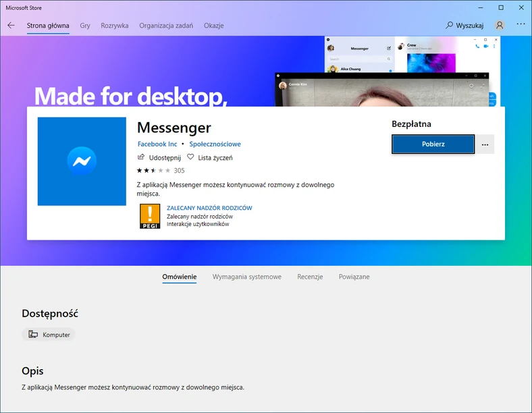Click the Udostępnij share icon
The height and width of the screenshot is (413, 532).
tap(141, 157)
